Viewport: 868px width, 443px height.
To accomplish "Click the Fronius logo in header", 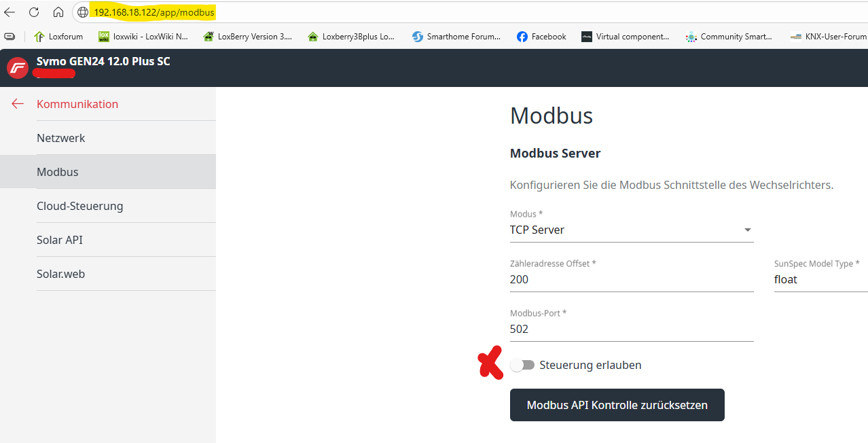I will (17, 68).
